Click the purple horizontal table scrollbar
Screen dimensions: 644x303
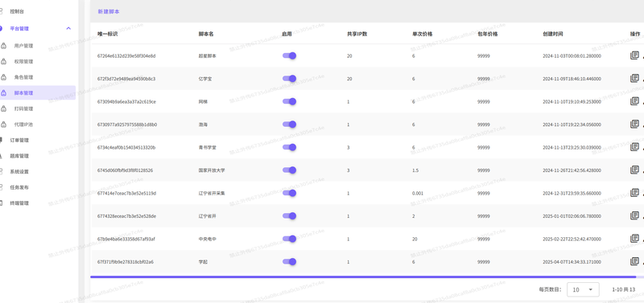click(363, 276)
